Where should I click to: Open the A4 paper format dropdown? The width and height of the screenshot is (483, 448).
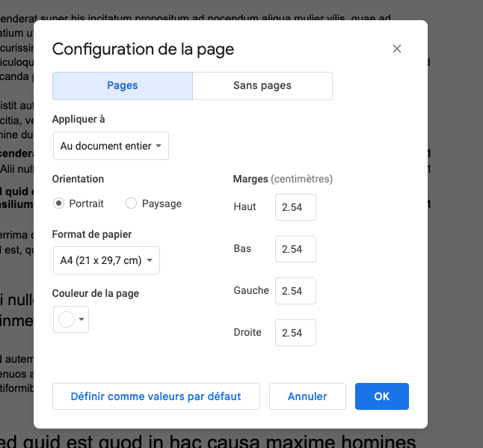tap(107, 260)
